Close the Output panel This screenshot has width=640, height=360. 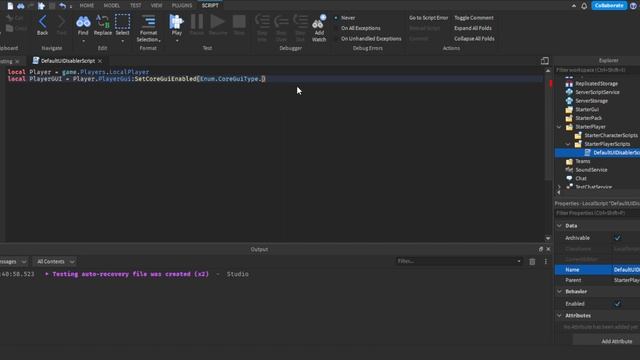coord(548,249)
